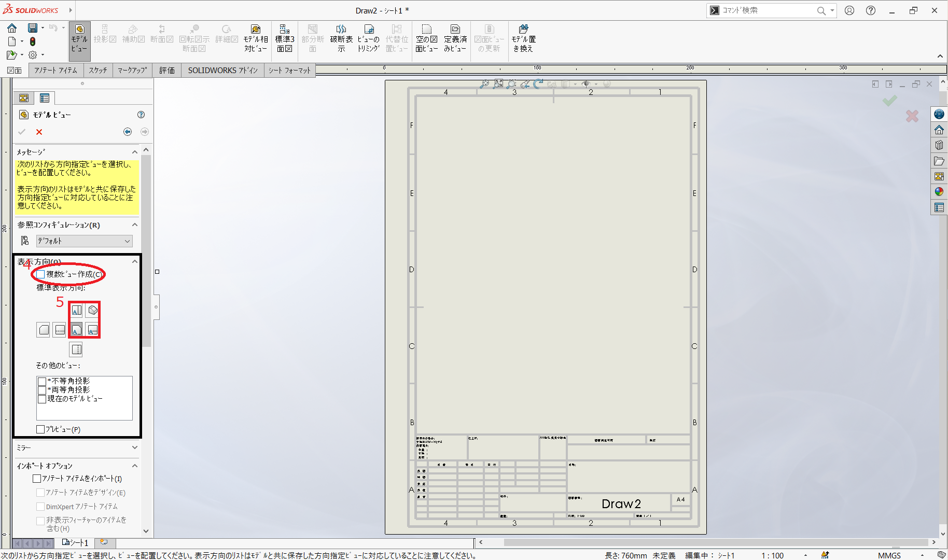Image resolution: width=948 pixels, height=560 pixels.
Task: Collapse the メッセージ section
Action: (x=135, y=152)
